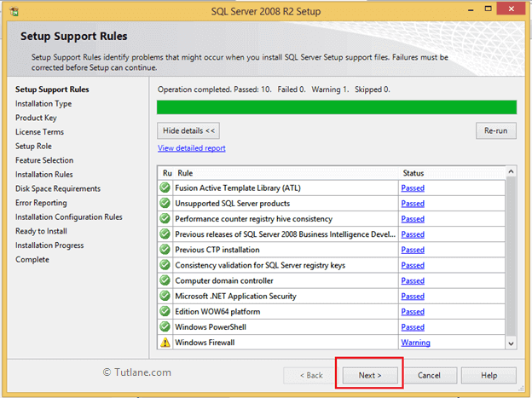Click the Computer domain controller rule name
This screenshot has width=532, height=398.
point(224,280)
